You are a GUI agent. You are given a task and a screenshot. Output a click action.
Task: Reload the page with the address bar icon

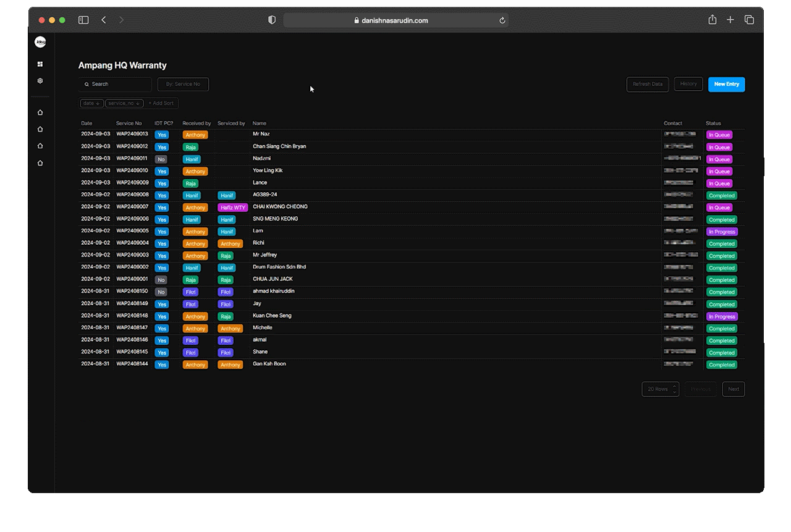(502, 20)
